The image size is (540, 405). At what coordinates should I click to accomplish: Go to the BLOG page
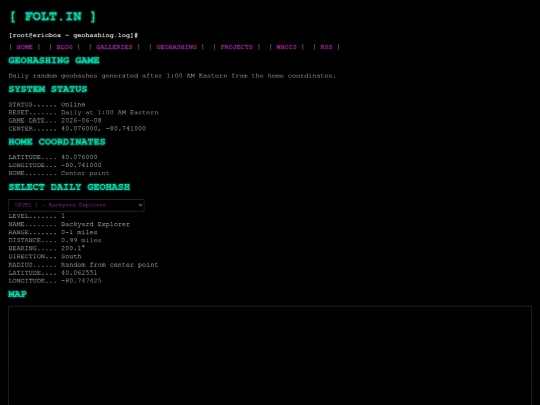64,47
